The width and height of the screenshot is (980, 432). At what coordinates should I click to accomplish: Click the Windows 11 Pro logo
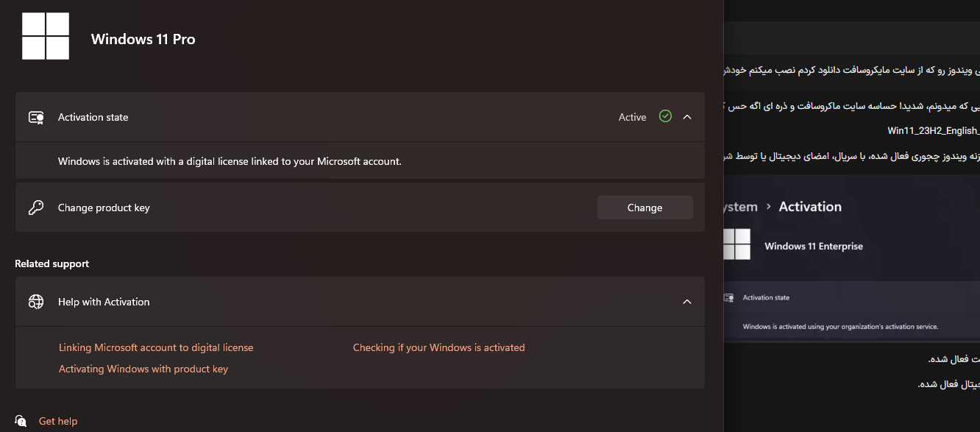(46, 36)
